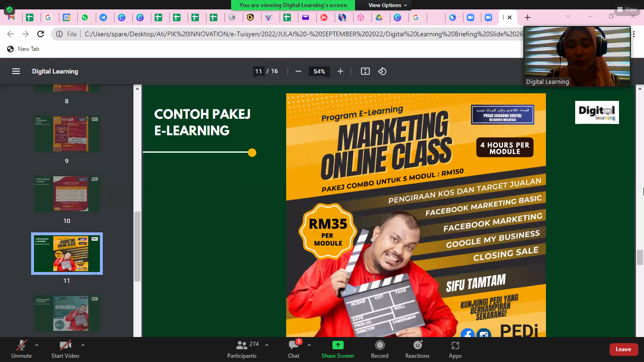Image resolution: width=644 pixels, height=362 pixels.
Task: Select page 9 thumbnail
Action: [x=66, y=134]
